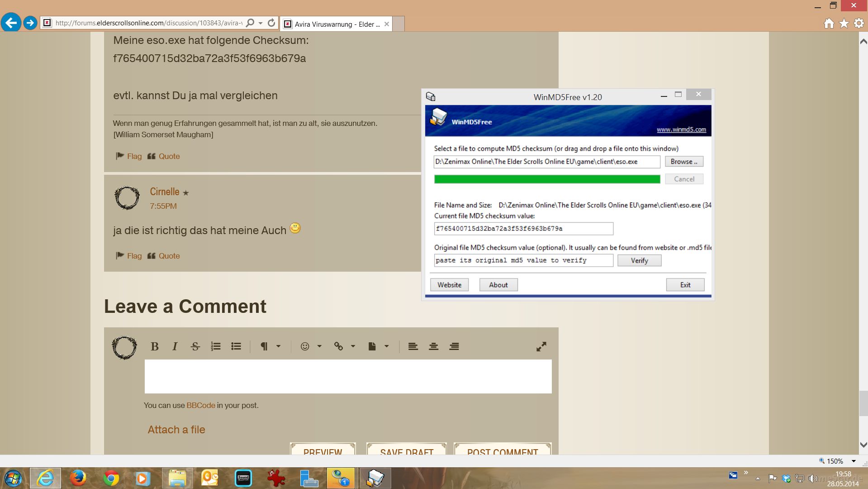Viewport: 868px width, 489px height.
Task: Select the forum checksum text f765400715d32ba72a3f53f6963b679a
Action: [x=209, y=58]
